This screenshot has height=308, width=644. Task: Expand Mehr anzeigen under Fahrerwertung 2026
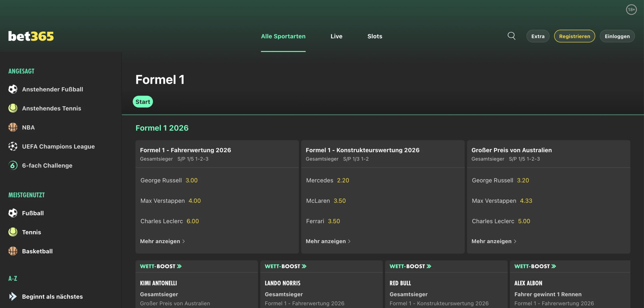coord(162,241)
